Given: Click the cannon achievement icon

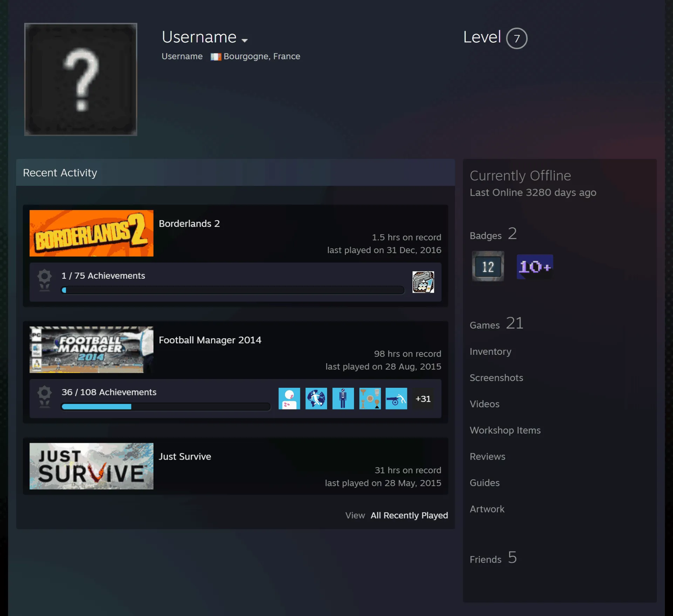Looking at the screenshot, I should click(396, 398).
